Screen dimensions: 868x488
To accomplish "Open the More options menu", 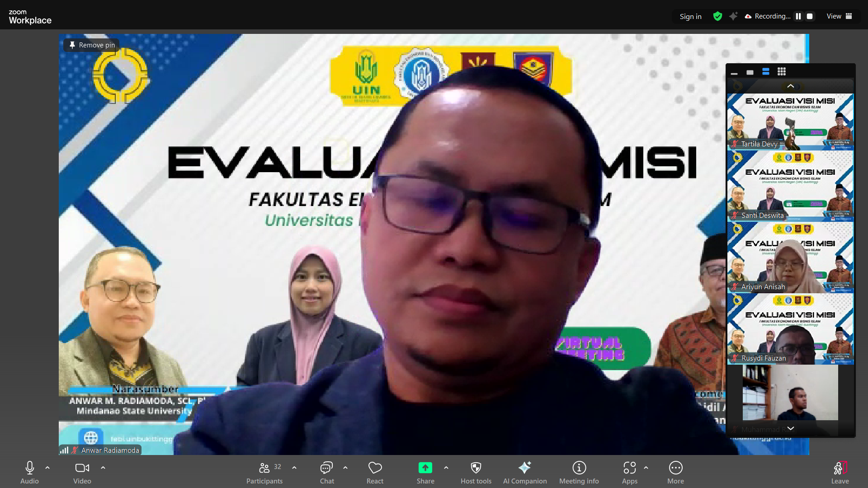I will 675,472.
